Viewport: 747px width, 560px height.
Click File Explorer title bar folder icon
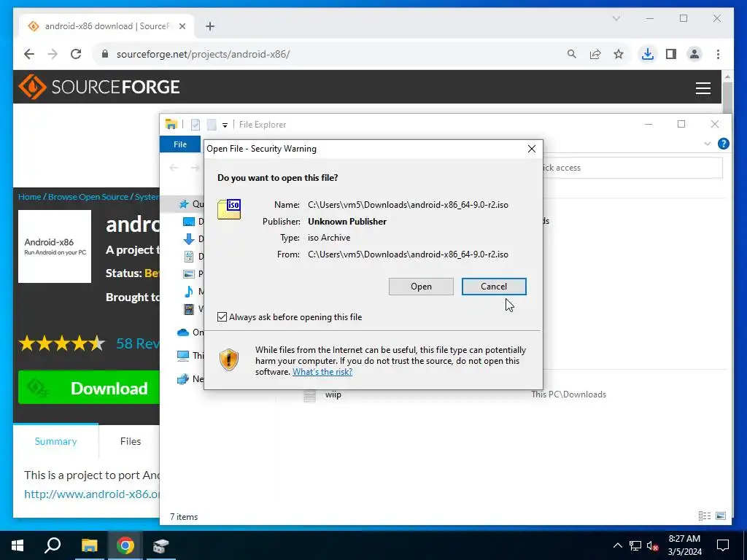point(171,125)
